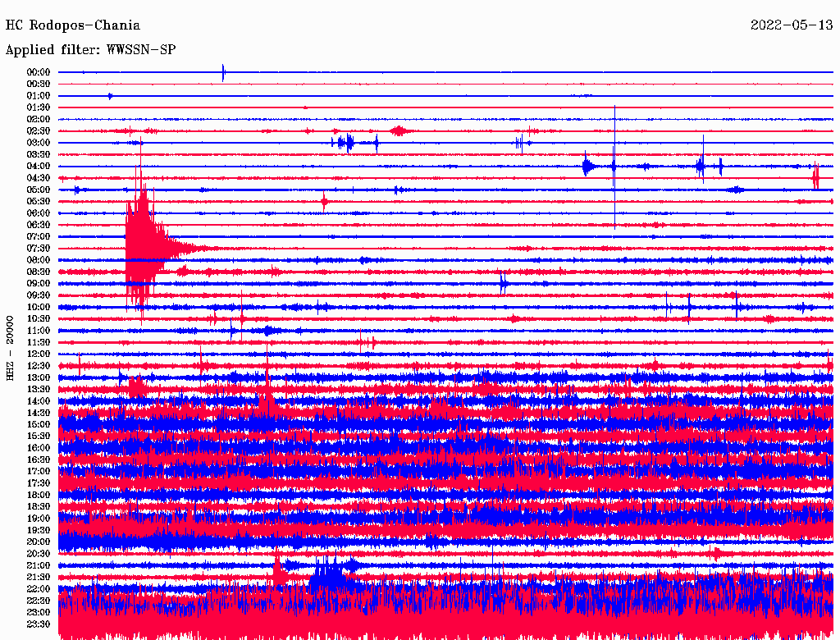Click the '01:00' time label
The image size is (840, 640).
(39, 95)
